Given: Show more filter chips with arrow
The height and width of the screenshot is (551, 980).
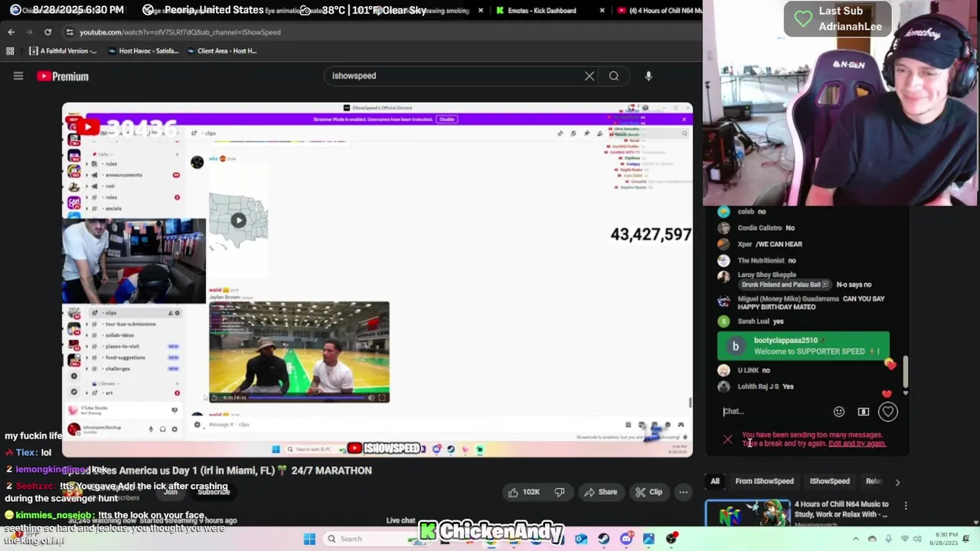Looking at the screenshot, I should [x=897, y=482].
